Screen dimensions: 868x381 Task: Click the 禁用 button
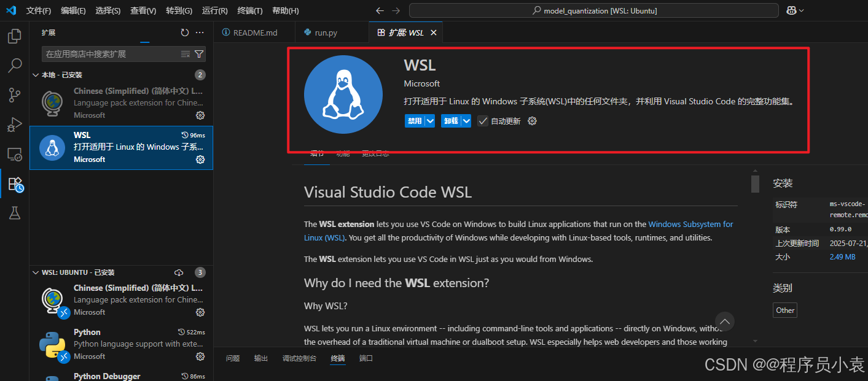(x=415, y=121)
